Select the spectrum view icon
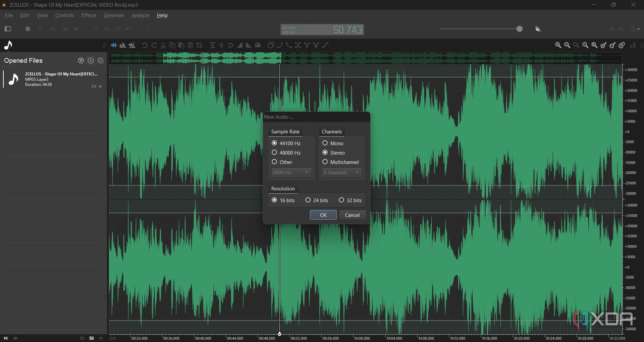 pos(123,45)
